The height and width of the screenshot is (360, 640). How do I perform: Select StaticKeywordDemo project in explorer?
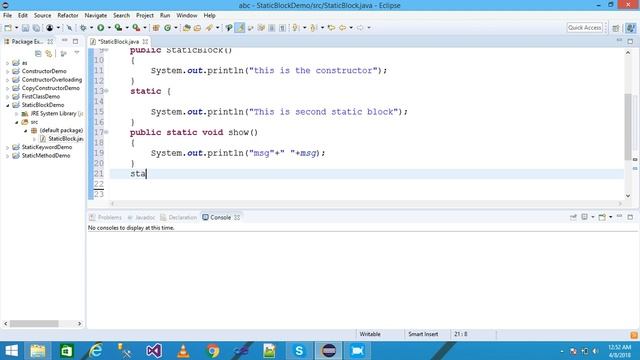point(47,147)
